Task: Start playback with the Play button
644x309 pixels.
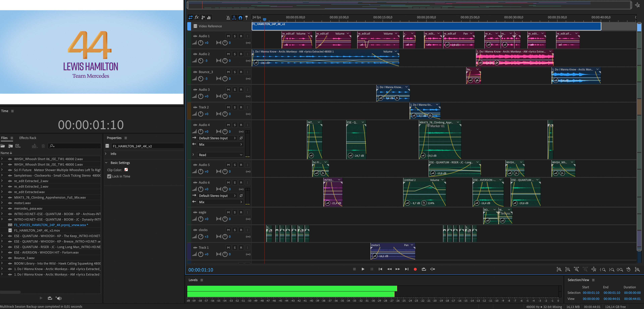Action: tap(363, 269)
